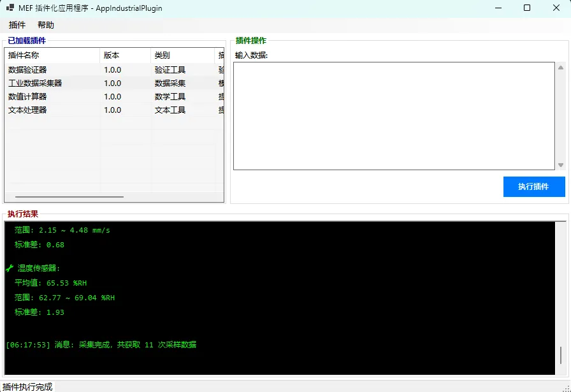Sort by 插件名称 column header

[51, 55]
